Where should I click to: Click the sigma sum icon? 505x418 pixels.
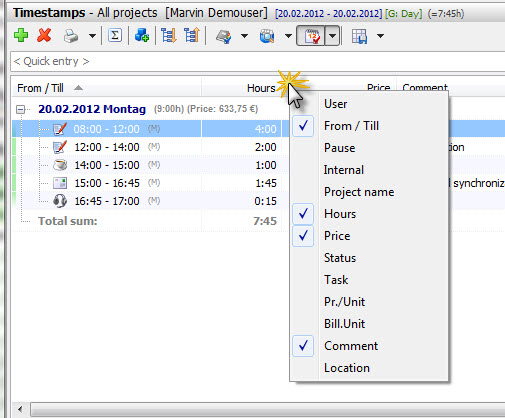(x=115, y=35)
